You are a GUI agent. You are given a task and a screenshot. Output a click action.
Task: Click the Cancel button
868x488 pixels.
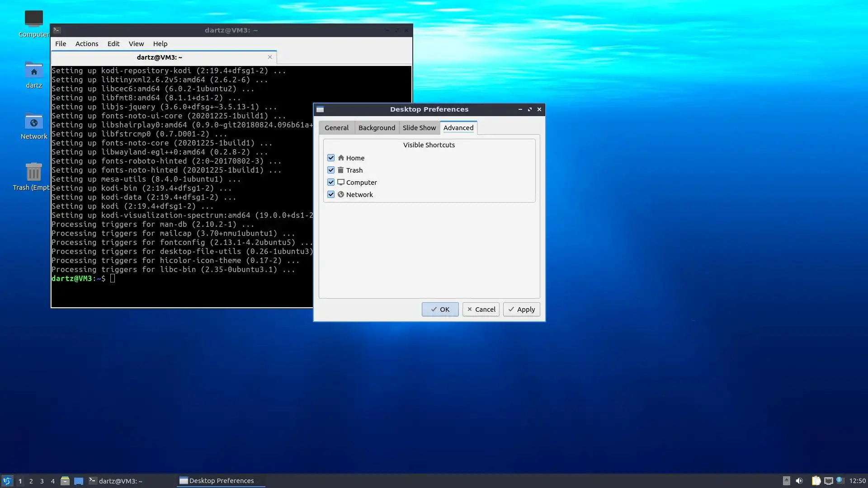pyautogui.click(x=481, y=310)
